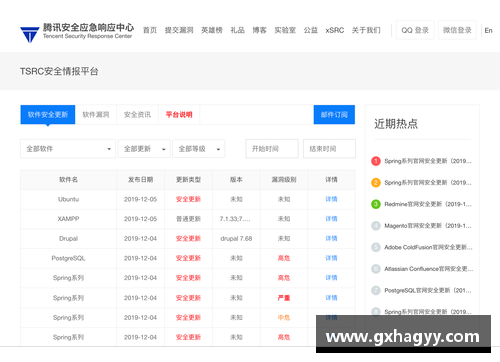Viewport: 500px width, 362px height.
Task: Open the 博客 nav item
Action: (x=259, y=30)
